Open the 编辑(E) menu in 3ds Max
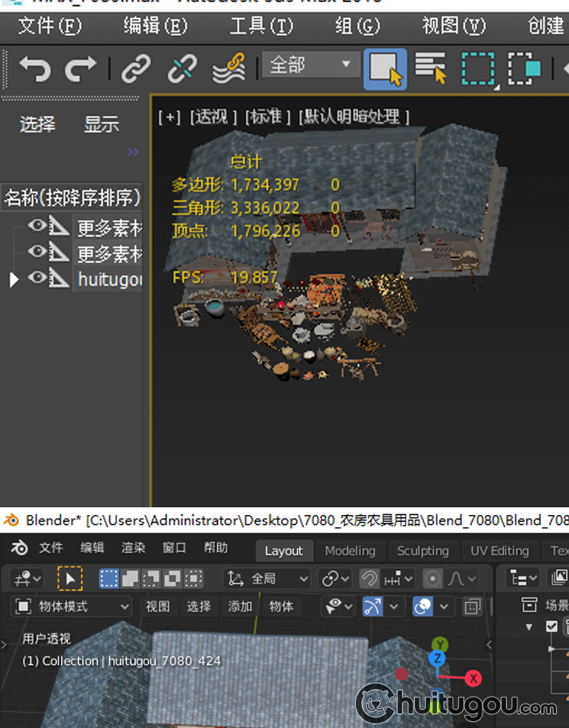Screen dimensions: 569x728 click(x=155, y=26)
